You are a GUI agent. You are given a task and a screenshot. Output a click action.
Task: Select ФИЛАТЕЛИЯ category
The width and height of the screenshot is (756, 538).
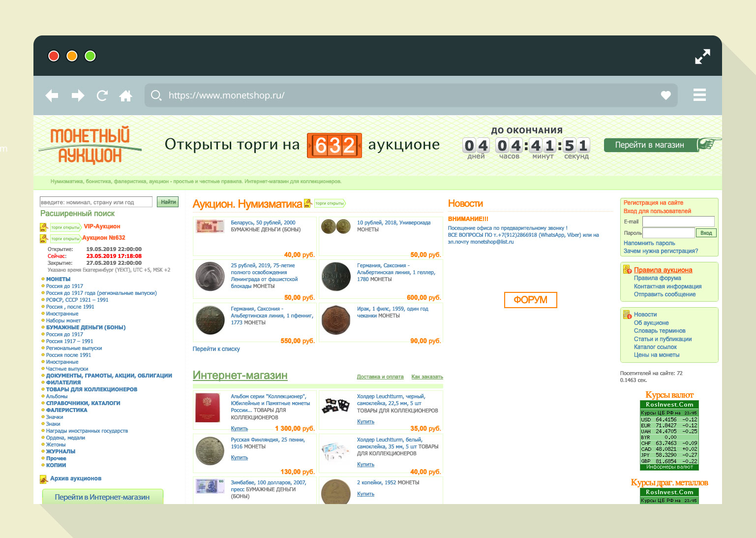(x=63, y=382)
